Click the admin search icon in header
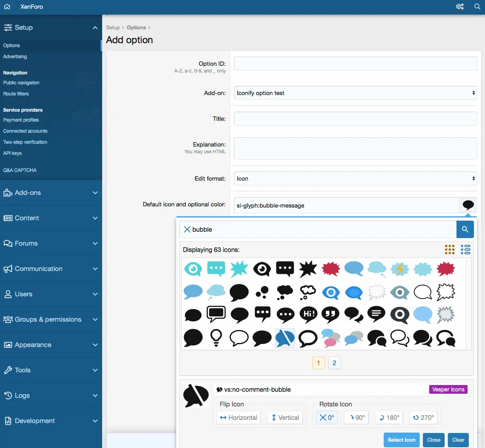 [x=477, y=7]
